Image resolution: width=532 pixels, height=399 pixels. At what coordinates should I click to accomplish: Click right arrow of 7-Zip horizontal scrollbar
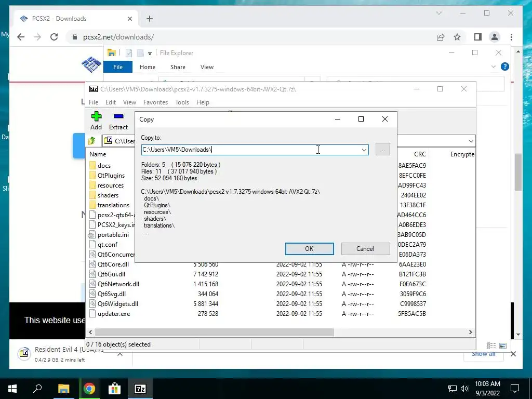470,332
